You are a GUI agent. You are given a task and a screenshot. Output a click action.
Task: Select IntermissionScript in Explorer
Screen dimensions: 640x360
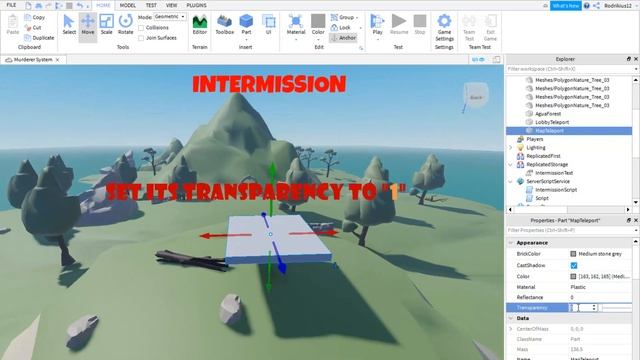click(556, 190)
